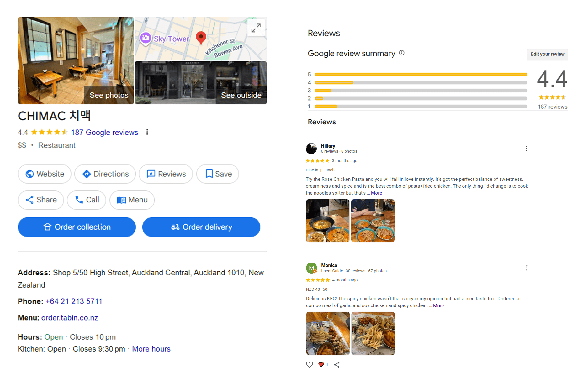588x391 pixels.
Task: Open Monica's second chicken and fries photo
Action: [373, 333]
